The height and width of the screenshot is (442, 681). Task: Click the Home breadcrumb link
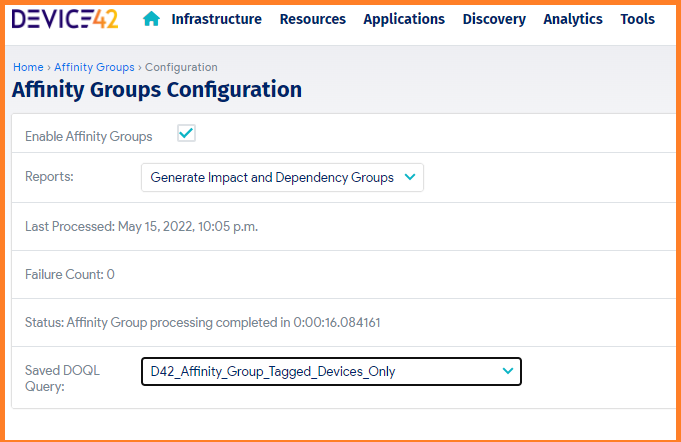[x=27, y=67]
